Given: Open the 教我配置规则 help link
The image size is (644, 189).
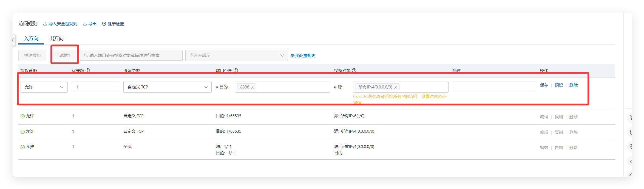Looking at the screenshot, I should 303,56.
